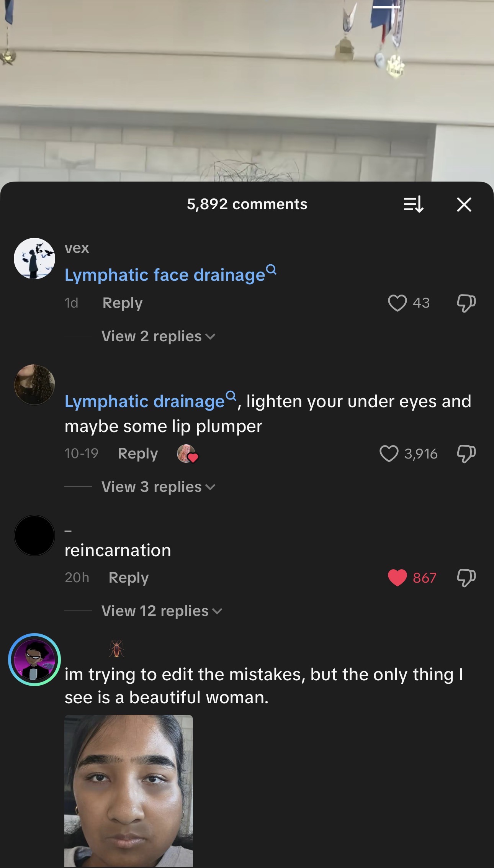Reply to the reincarnation comment
The image size is (494, 868).
coord(129,578)
